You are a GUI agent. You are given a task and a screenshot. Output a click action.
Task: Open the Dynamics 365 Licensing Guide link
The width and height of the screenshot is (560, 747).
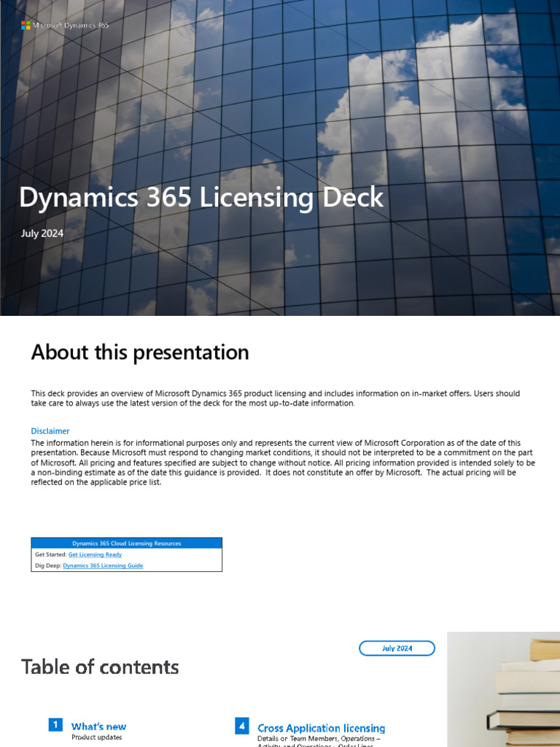tap(103, 565)
